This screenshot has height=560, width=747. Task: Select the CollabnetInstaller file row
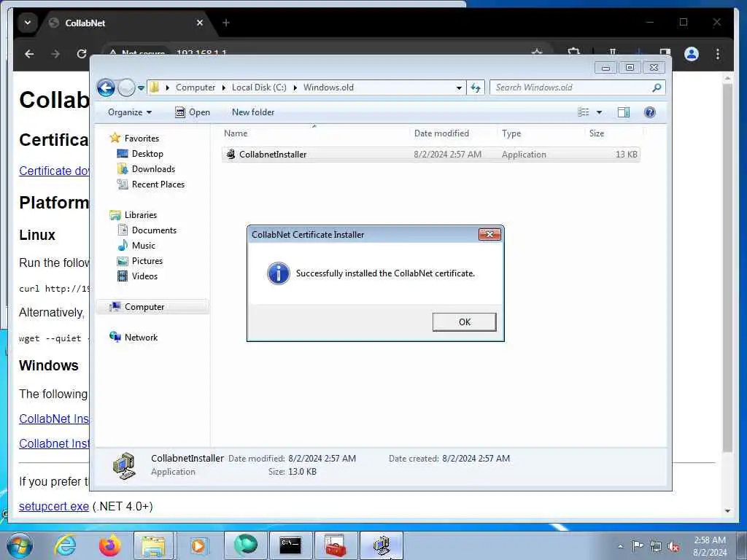click(x=430, y=155)
